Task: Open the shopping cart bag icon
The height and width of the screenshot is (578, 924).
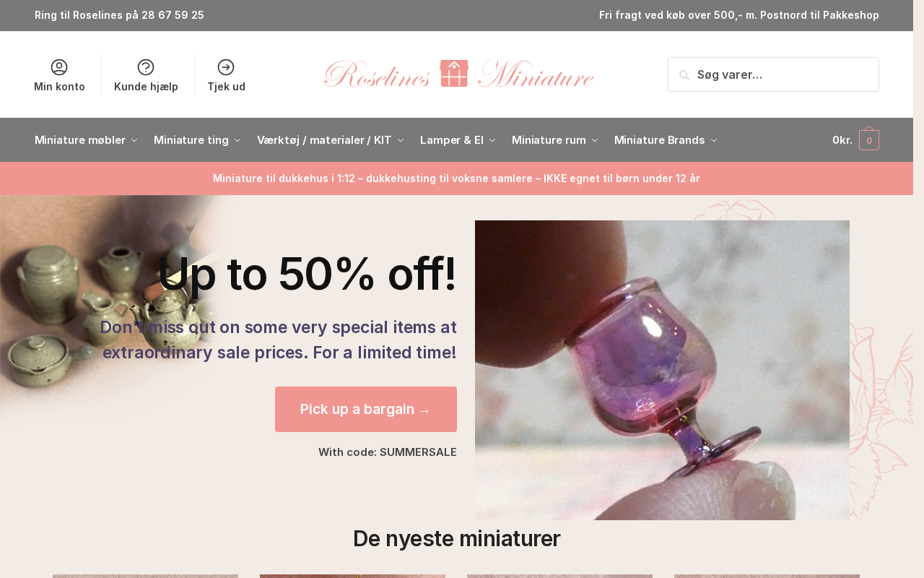Action: click(869, 139)
